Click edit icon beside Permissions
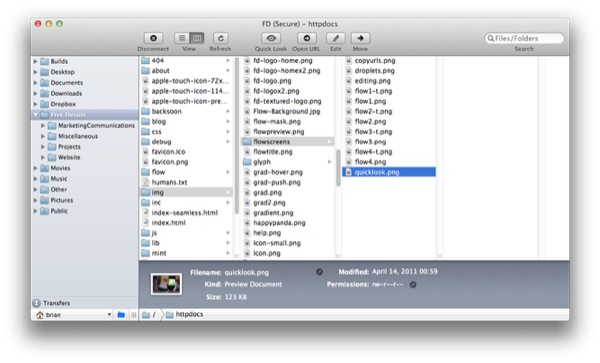The width and height of the screenshot is (600, 363). point(413,285)
